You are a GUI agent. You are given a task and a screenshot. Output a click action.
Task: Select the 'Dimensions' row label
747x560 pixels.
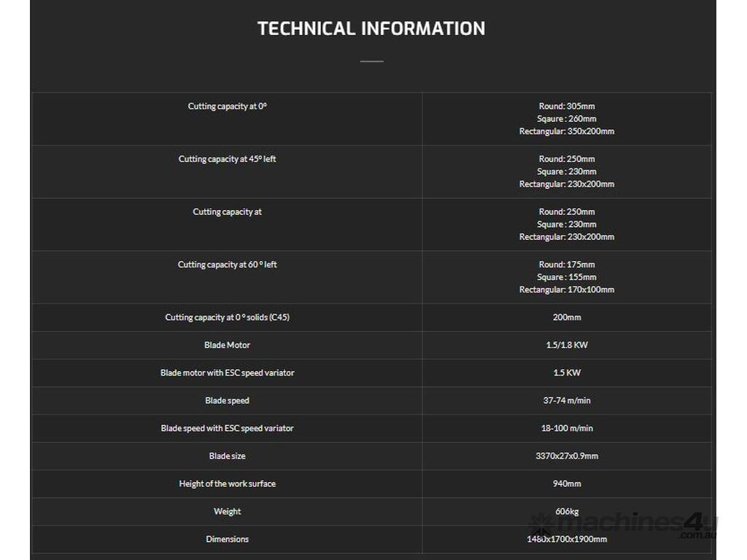coord(228,539)
